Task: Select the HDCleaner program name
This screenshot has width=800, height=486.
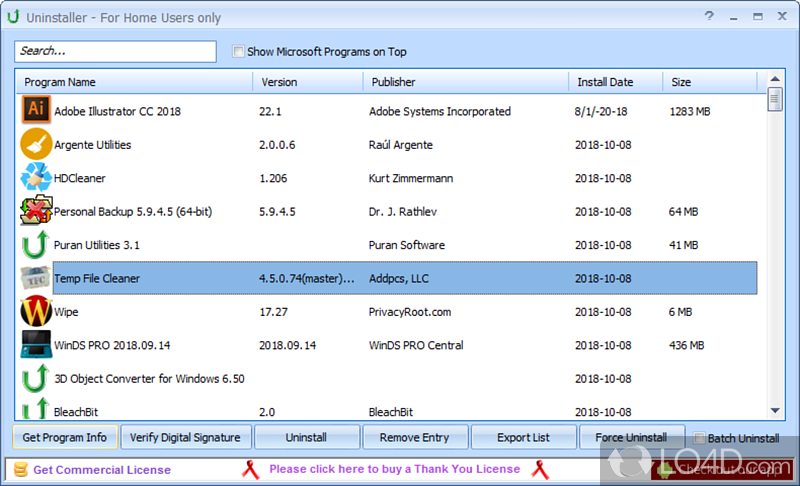Action: point(80,178)
